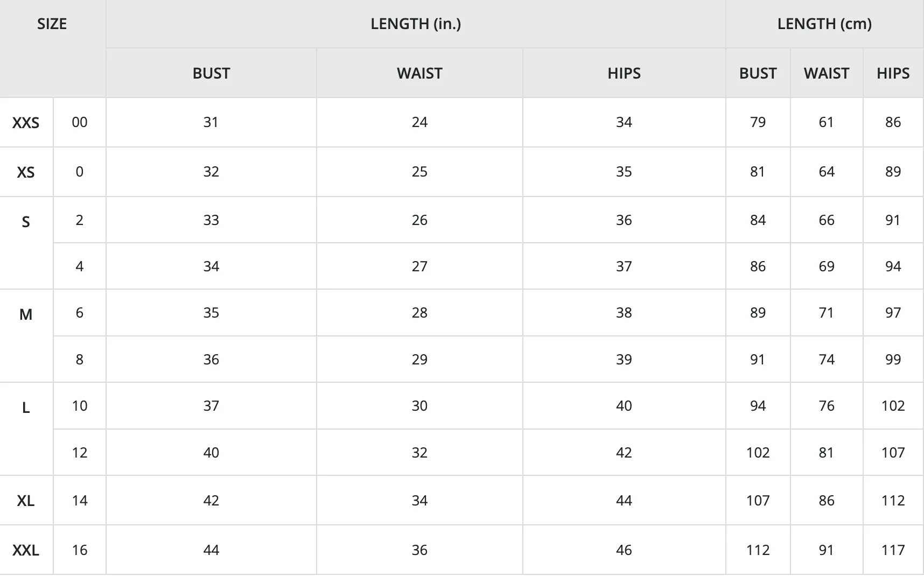Click hips value 117 centimeters
The width and height of the screenshot is (924, 576).
893,550
